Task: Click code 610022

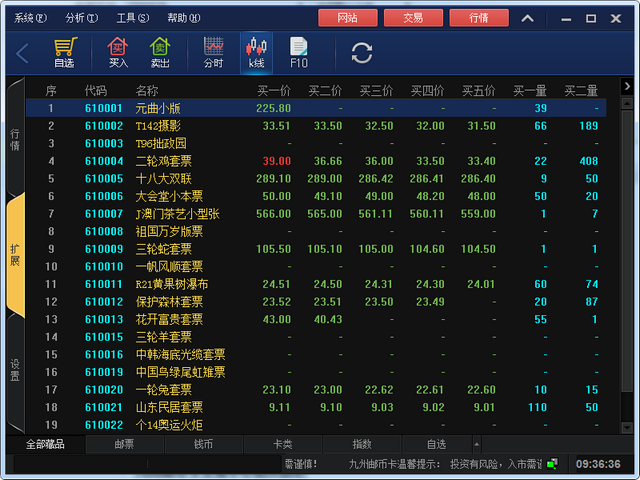Action: pos(104,425)
